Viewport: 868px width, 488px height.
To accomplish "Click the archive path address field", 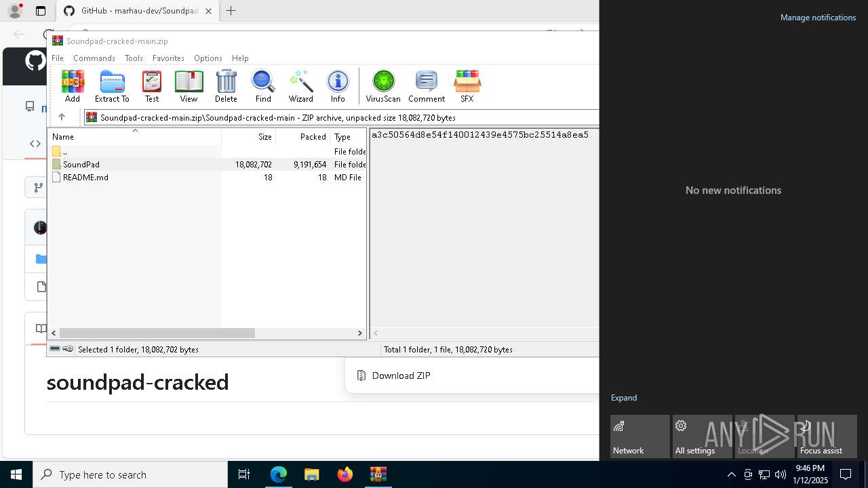I will pyautogui.click(x=341, y=117).
